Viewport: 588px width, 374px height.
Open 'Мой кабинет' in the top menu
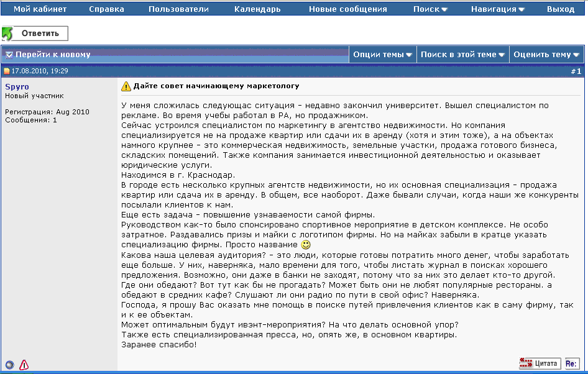pyautogui.click(x=40, y=9)
